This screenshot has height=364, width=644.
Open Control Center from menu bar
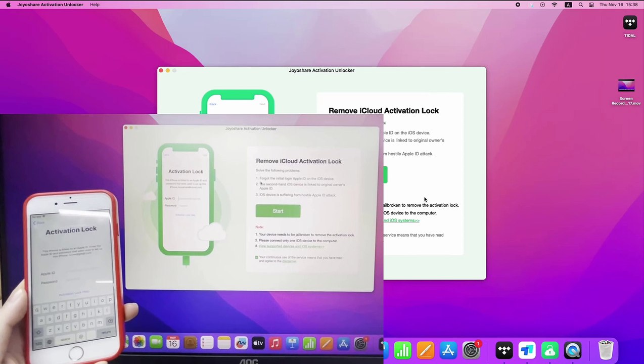[591, 5]
